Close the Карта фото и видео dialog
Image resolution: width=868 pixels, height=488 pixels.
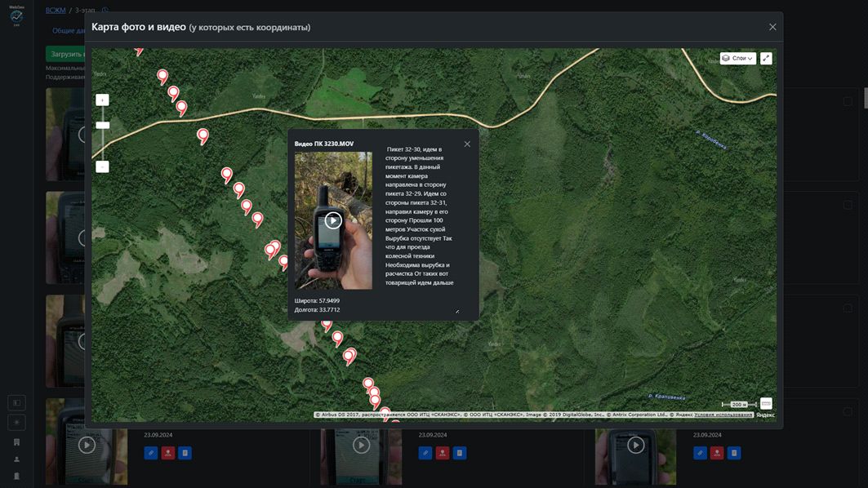(x=772, y=27)
